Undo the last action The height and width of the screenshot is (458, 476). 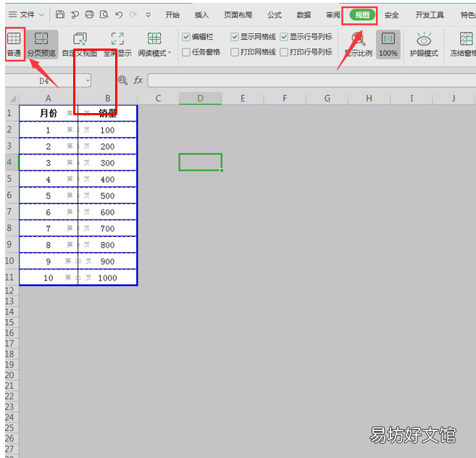[119, 14]
